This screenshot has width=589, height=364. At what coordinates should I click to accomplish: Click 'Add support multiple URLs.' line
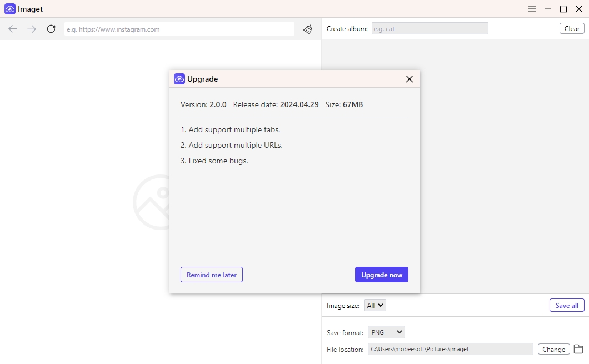point(232,146)
